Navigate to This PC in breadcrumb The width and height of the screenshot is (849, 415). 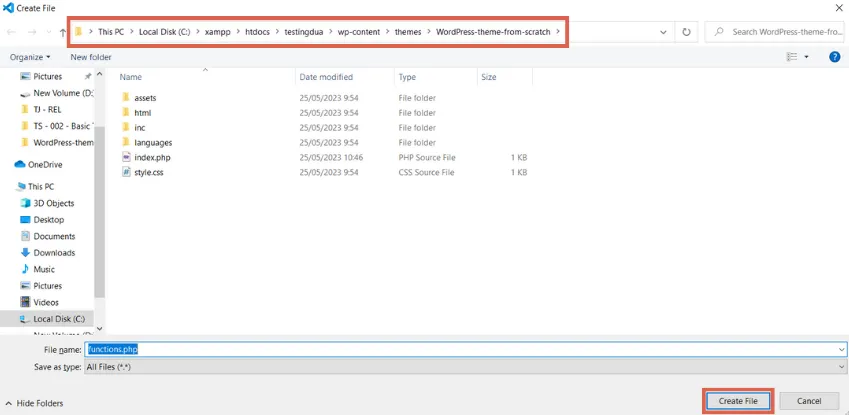coord(111,32)
